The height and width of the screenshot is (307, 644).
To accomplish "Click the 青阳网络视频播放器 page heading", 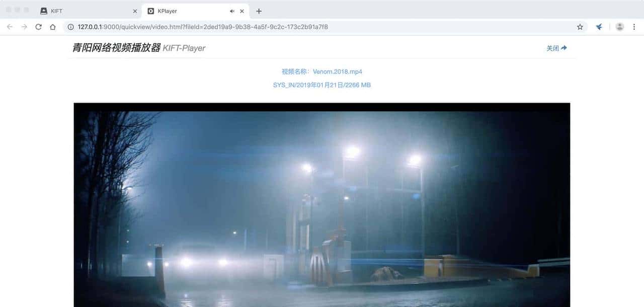I will [116, 48].
